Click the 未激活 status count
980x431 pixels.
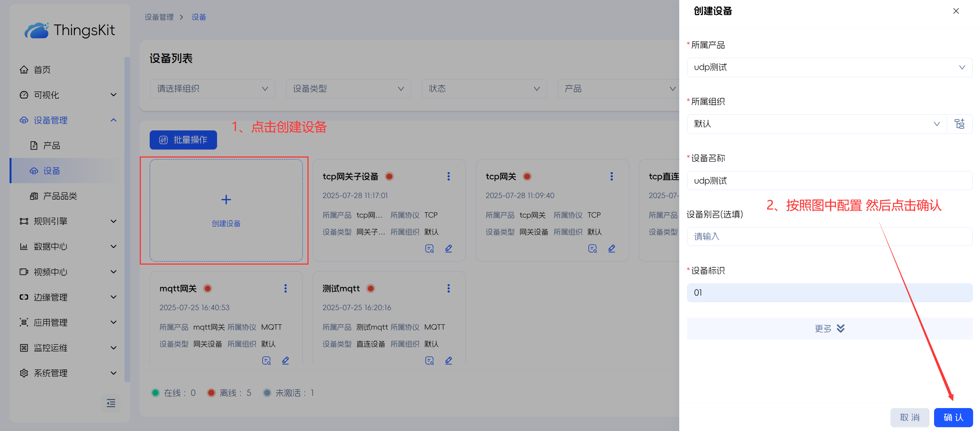tap(289, 393)
